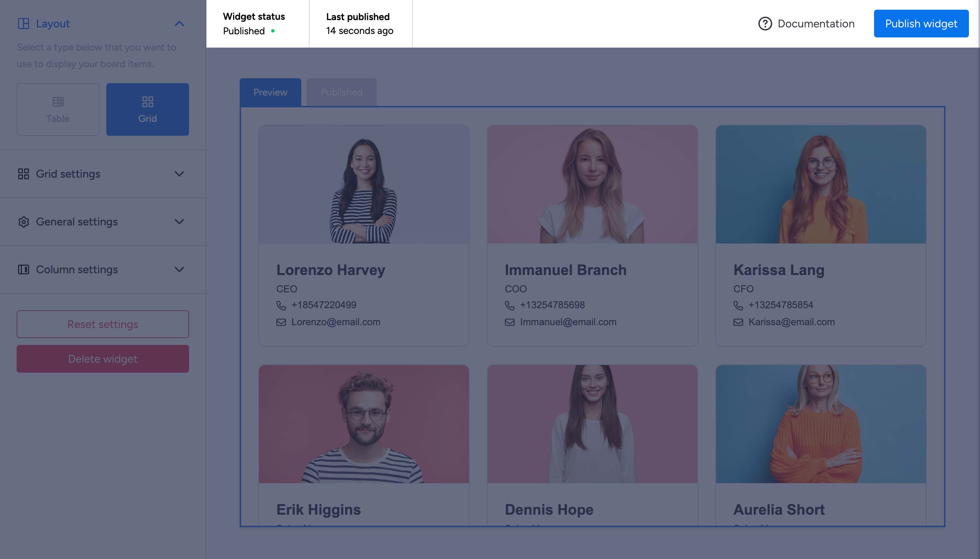Click the Column settings columns icon
This screenshot has height=559, width=980.
coord(24,269)
